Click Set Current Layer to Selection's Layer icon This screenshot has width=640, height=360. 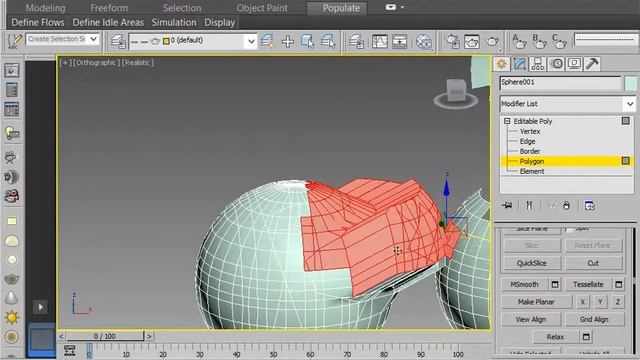click(x=328, y=41)
